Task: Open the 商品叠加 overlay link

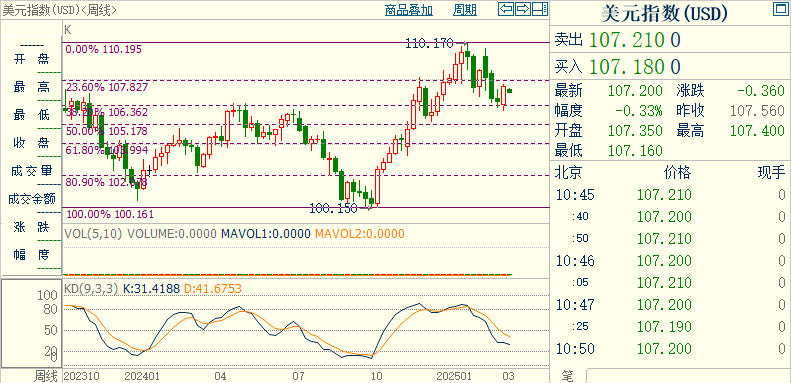Action: click(x=409, y=10)
